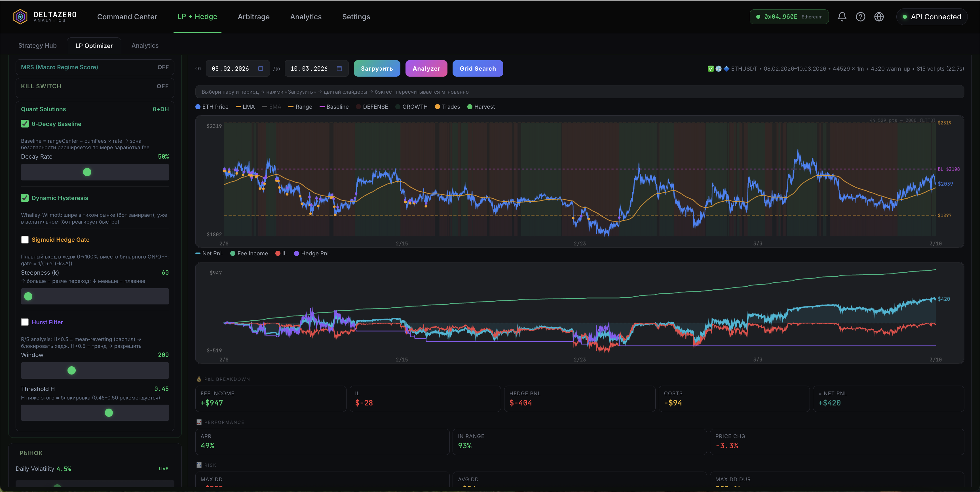
Task: Switch to the Arbitrage menu item
Action: [x=254, y=17]
